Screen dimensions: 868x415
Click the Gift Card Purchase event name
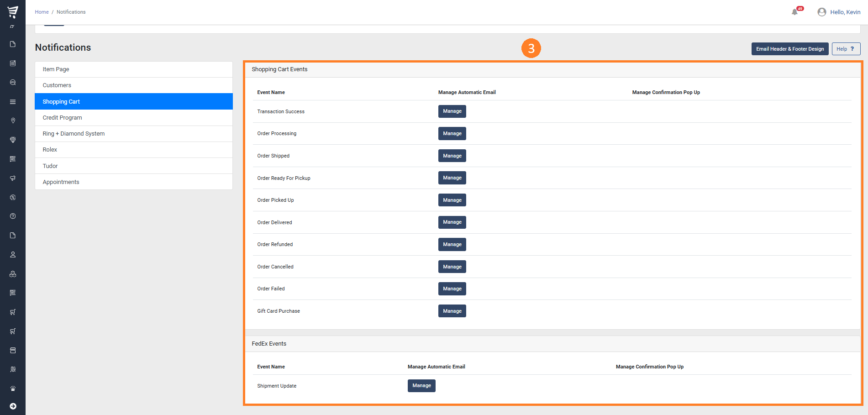[279, 311]
